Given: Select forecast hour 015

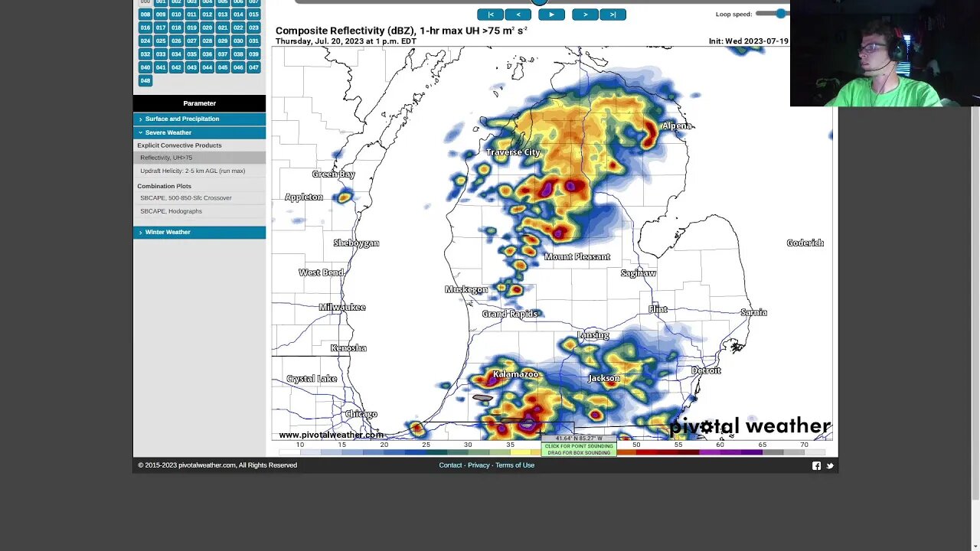Looking at the screenshot, I should coord(253,15).
